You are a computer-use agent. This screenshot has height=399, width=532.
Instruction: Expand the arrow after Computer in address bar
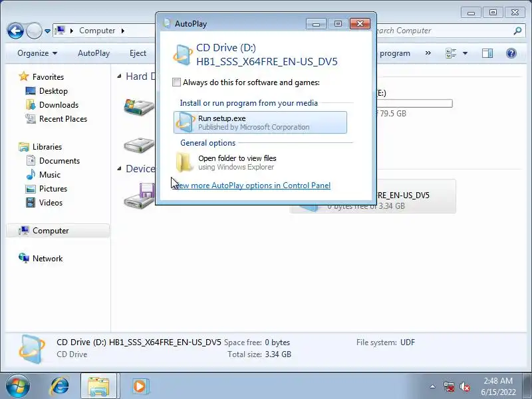point(123,31)
